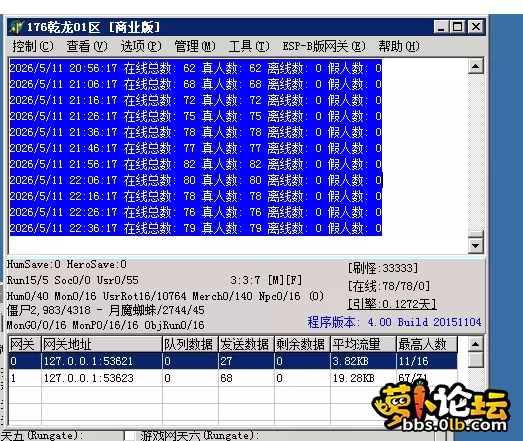Screen dimensions: 523x441
Task: Select log line 2026/5/11 21:36:17
Action: point(196,132)
